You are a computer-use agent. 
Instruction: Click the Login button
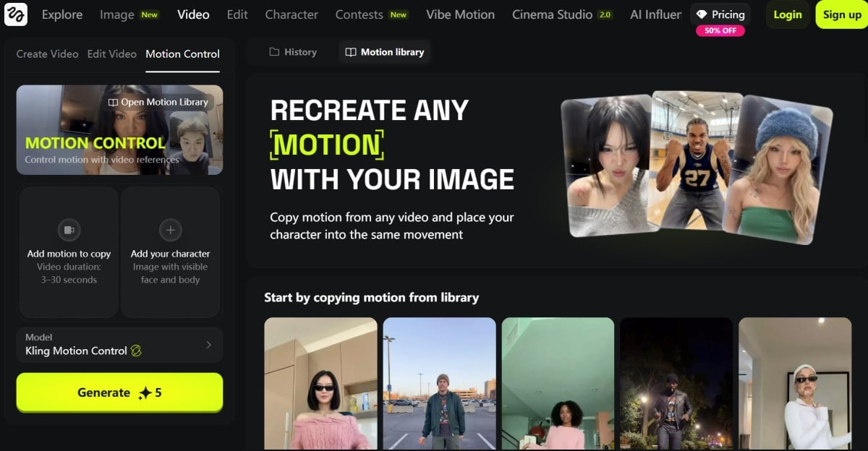point(788,14)
